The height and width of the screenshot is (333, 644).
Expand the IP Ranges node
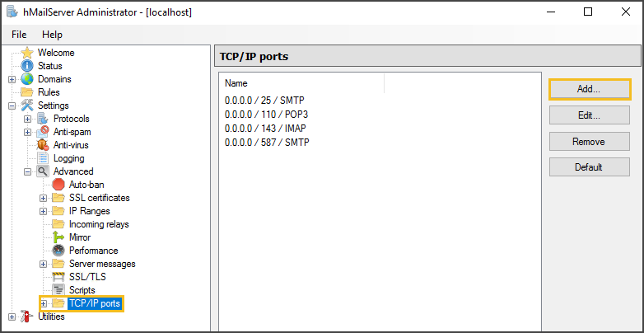click(x=43, y=211)
